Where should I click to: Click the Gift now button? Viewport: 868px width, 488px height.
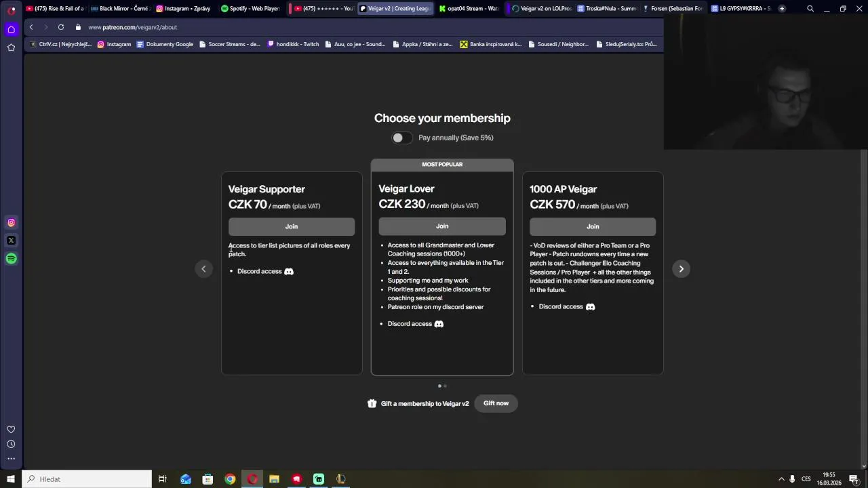(x=496, y=403)
